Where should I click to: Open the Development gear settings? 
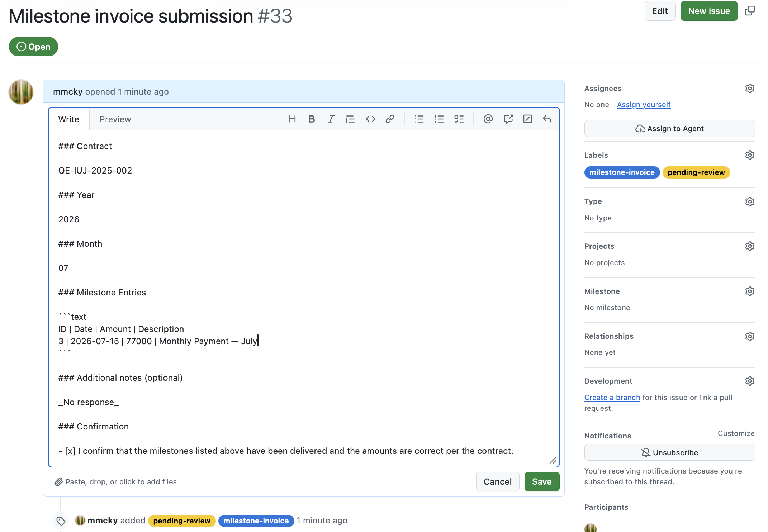[x=750, y=381]
